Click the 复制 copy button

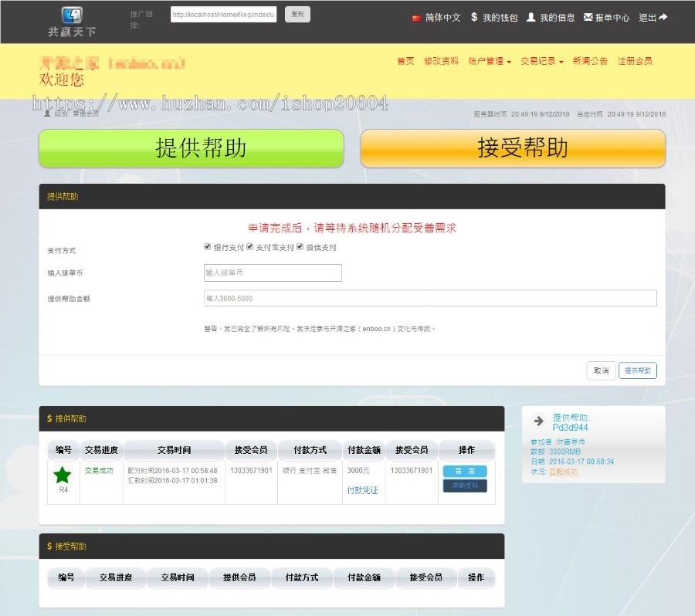coord(297,14)
